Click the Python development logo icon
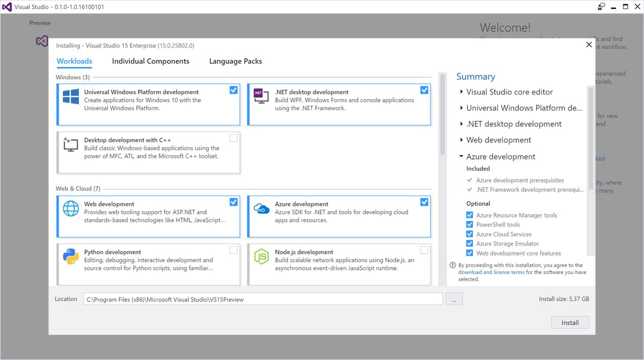644x360 pixels. coord(71,257)
